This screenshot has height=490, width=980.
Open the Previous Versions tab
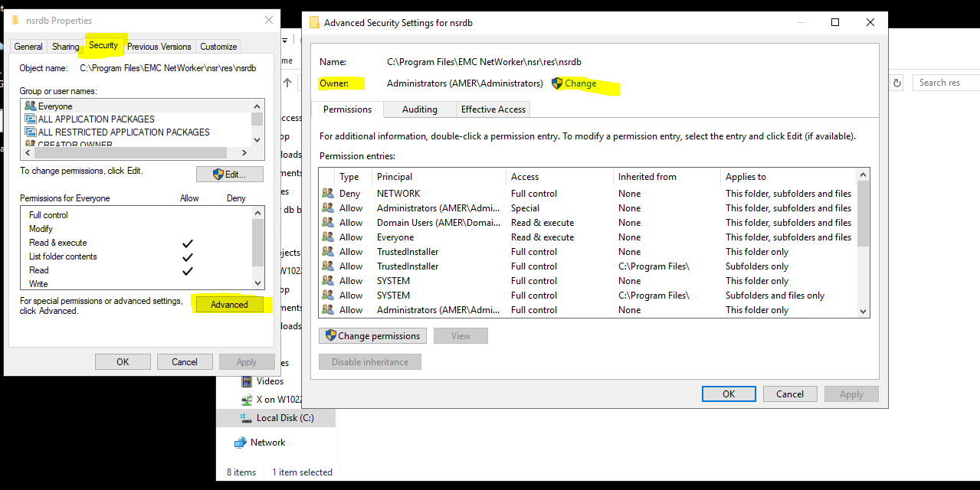pos(158,46)
